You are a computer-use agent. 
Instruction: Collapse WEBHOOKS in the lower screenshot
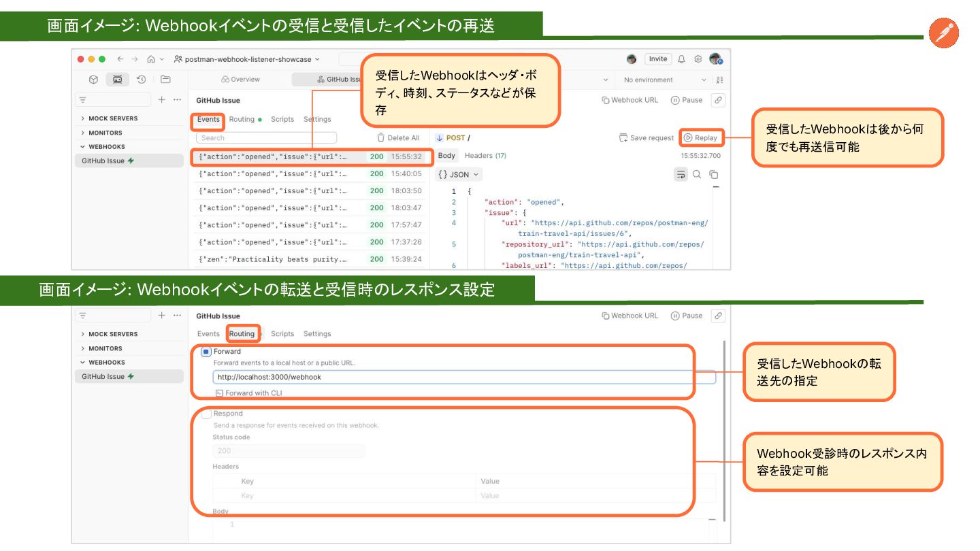point(103,363)
